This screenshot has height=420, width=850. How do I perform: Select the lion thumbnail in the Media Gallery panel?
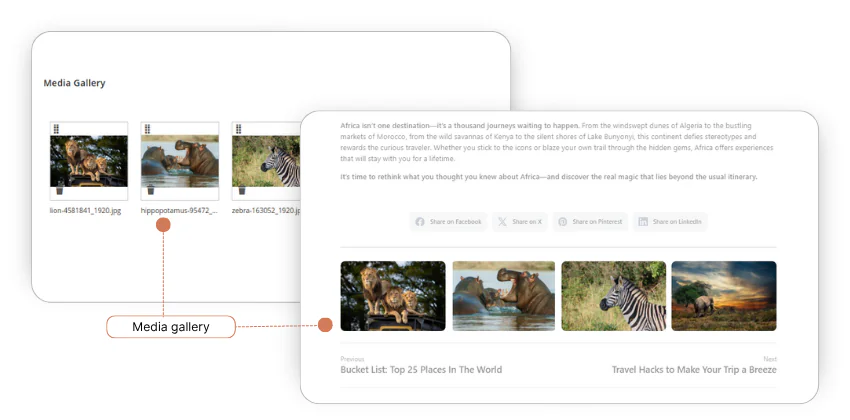(89, 160)
